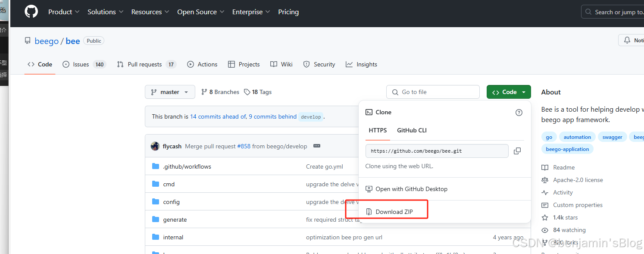Click flycash avatar image
This screenshot has width=644, height=254.
pos(155,146)
